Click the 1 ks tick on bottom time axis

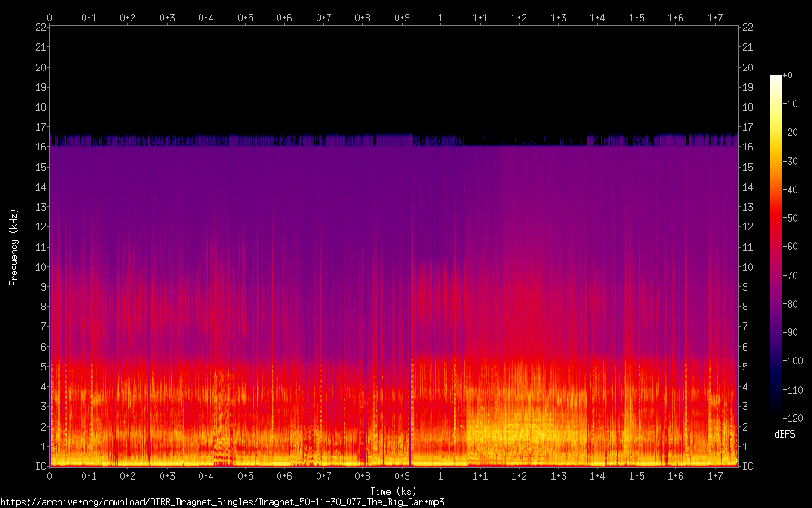[x=440, y=476]
